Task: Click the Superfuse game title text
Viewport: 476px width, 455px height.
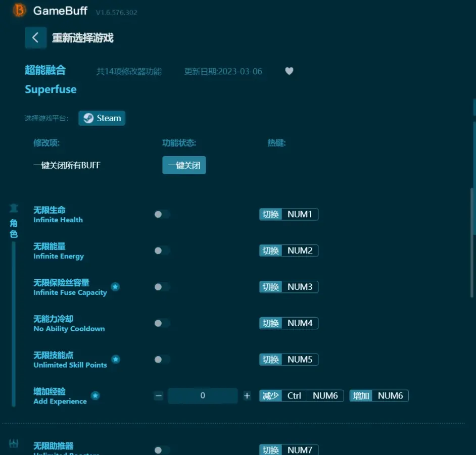Action: (51, 89)
